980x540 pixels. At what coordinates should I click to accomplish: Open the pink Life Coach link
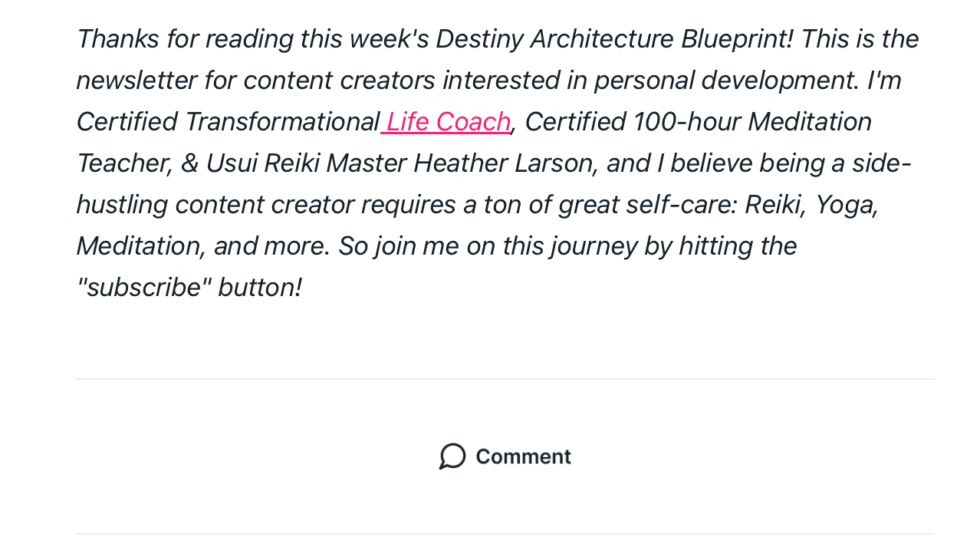click(x=446, y=121)
